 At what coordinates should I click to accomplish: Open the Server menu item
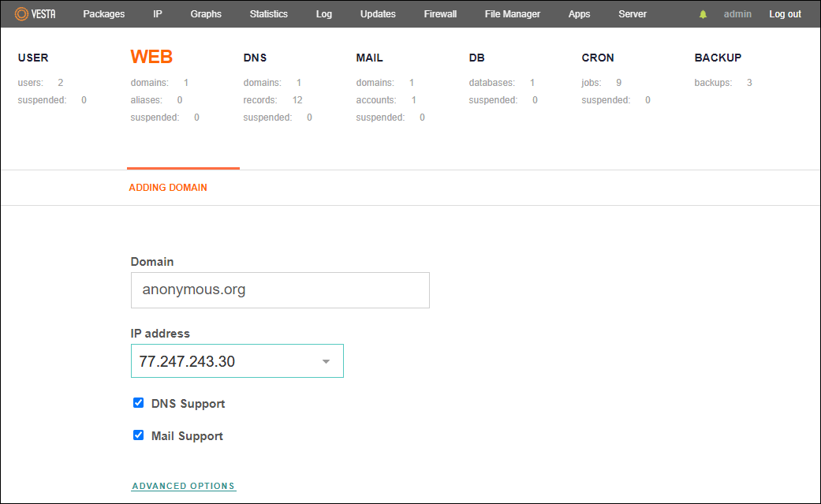point(633,14)
